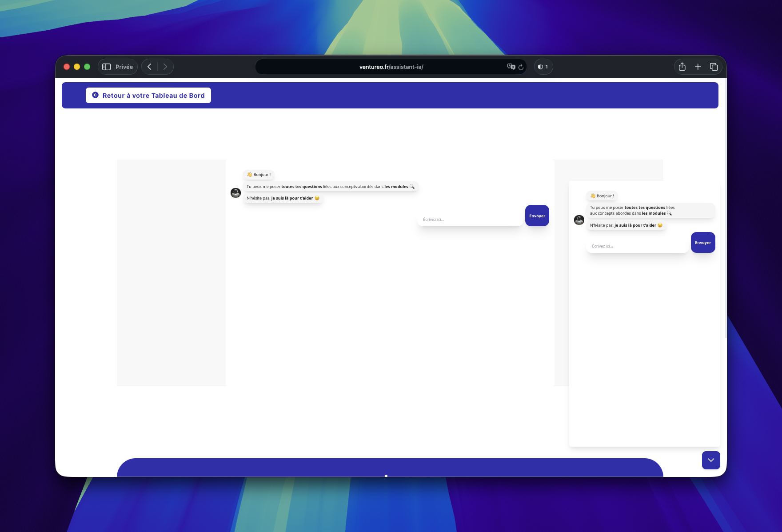782x532 pixels.
Task: Open the privacy shield report icon
Action: coord(543,67)
